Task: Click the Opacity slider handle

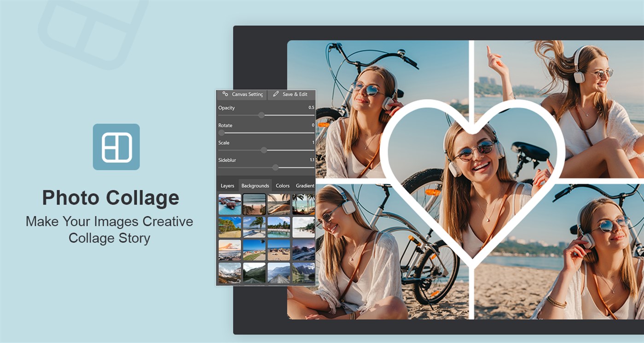Action: point(261,115)
